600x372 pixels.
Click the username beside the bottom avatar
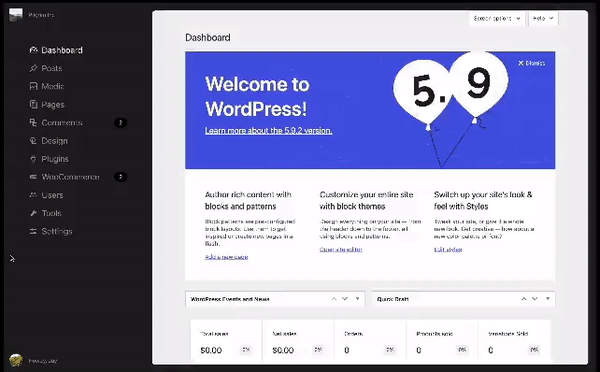[43, 361]
